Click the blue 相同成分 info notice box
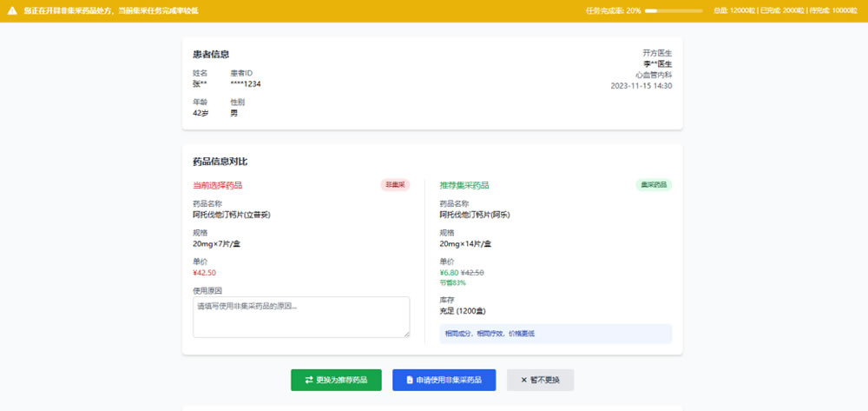Screen dimensions: 868x411 pyautogui.click(x=556, y=334)
